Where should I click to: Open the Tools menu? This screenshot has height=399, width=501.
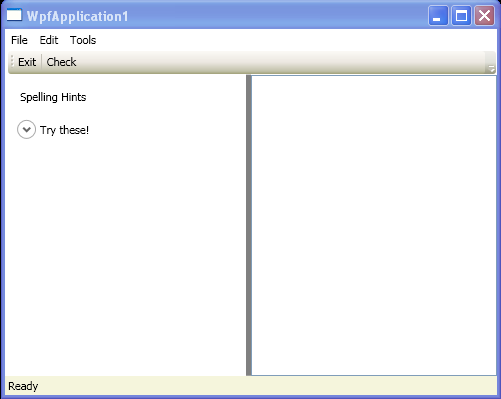tap(83, 40)
